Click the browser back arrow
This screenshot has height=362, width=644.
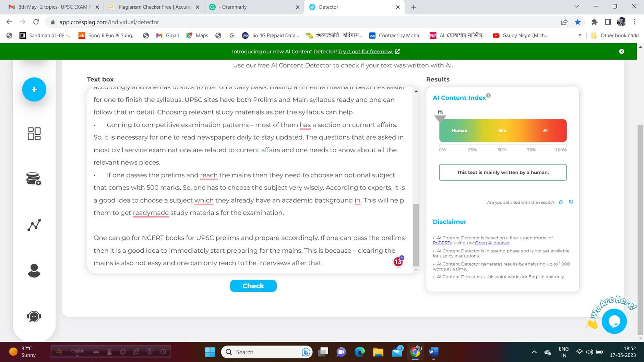point(9,22)
